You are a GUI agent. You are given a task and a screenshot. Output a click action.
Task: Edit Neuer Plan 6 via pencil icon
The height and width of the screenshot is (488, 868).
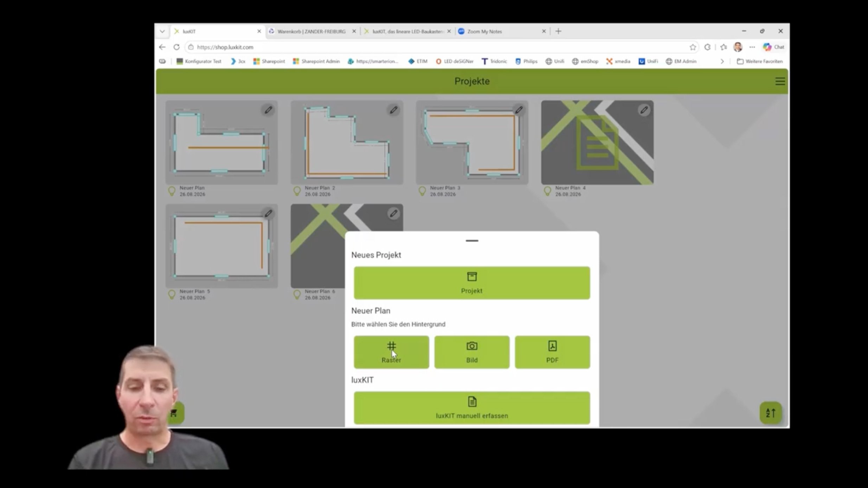(x=393, y=214)
